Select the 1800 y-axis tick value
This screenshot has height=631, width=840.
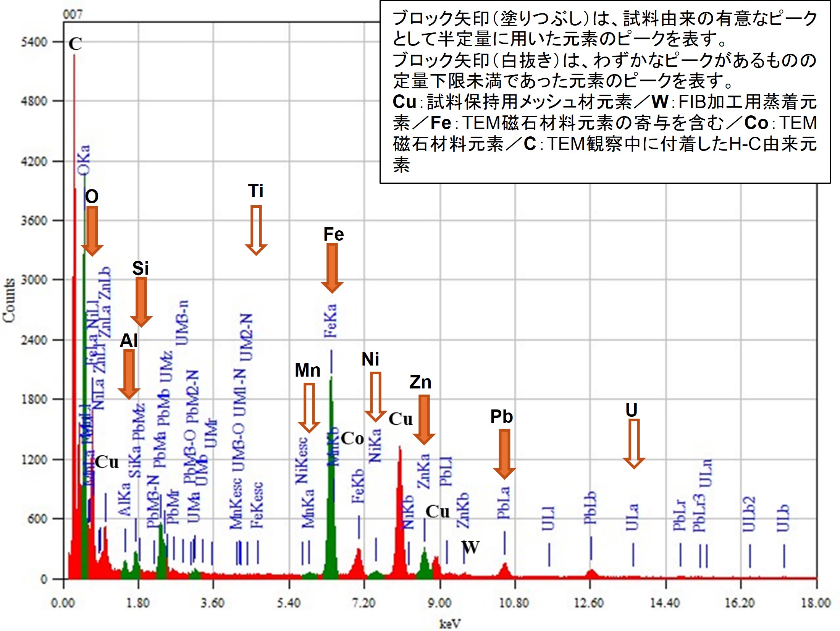point(35,399)
